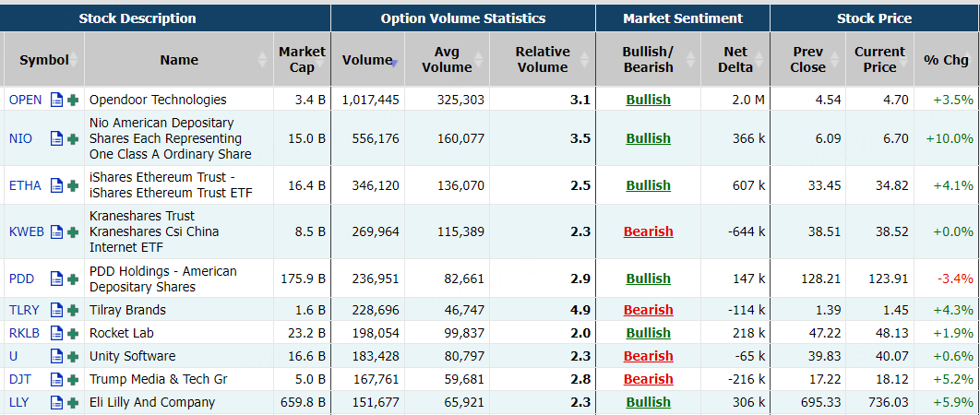The image size is (980, 415).
Task: Open the document icon for LLY
Action: [57, 402]
